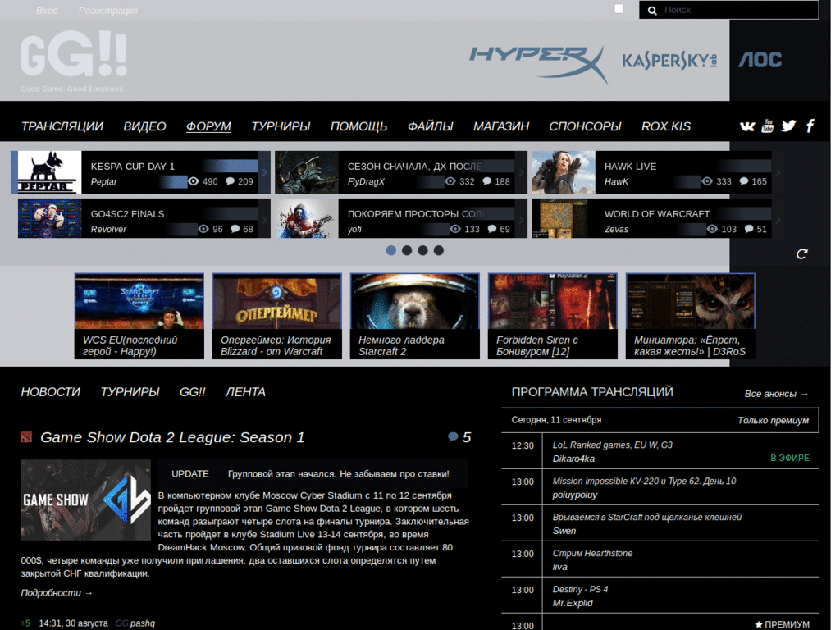The image size is (840, 630).
Task: Click the GG!! site logo
Action: pyautogui.click(x=73, y=61)
